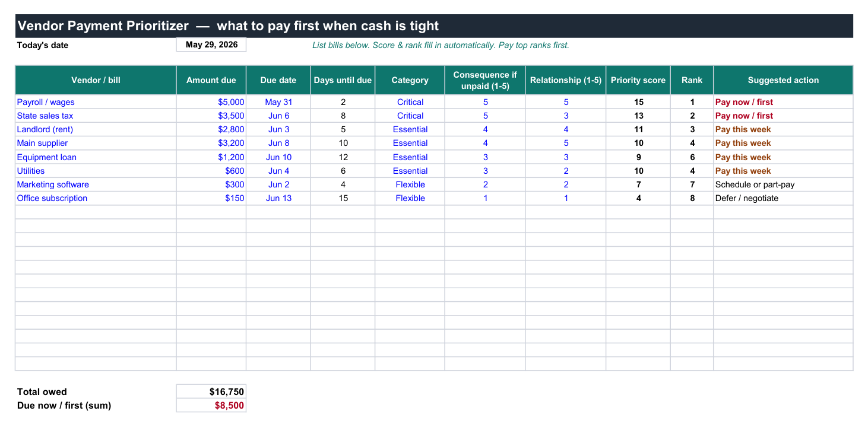Click the 'Vendor / bill' column header
Screen dimensions: 868x427
click(96, 80)
